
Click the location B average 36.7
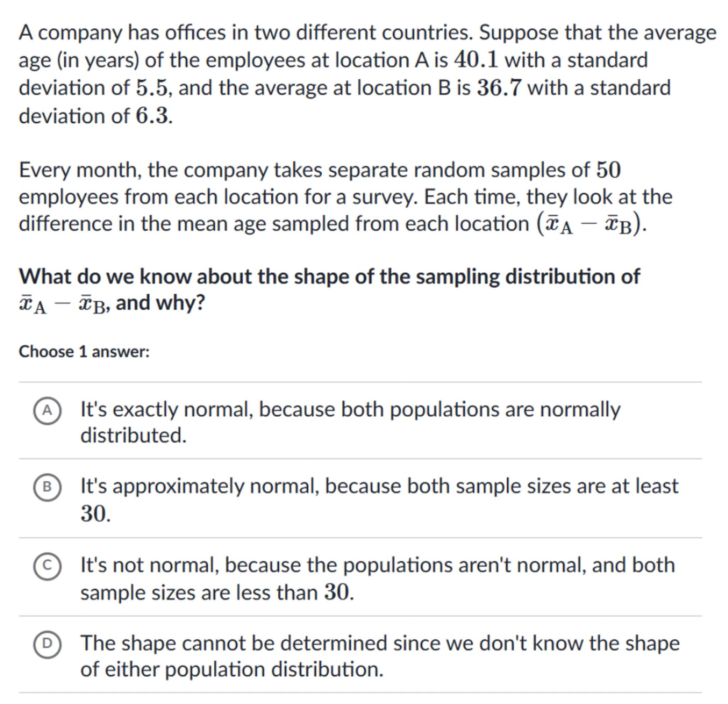[x=499, y=88]
